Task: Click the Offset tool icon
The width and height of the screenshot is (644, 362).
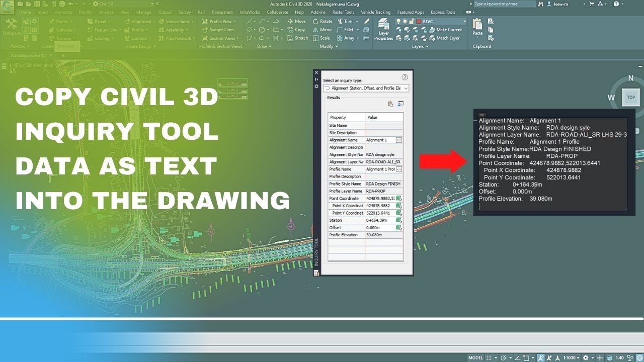Action: (x=366, y=38)
